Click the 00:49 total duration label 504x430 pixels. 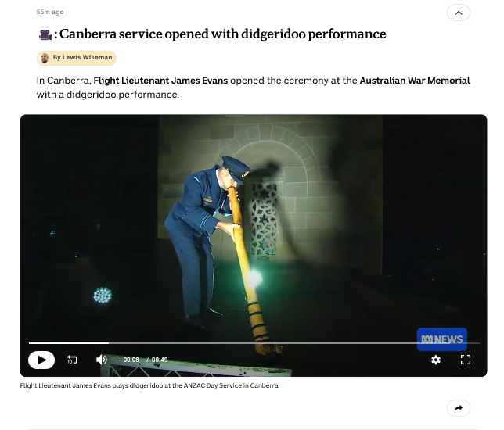pyautogui.click(x=160, y=360)
